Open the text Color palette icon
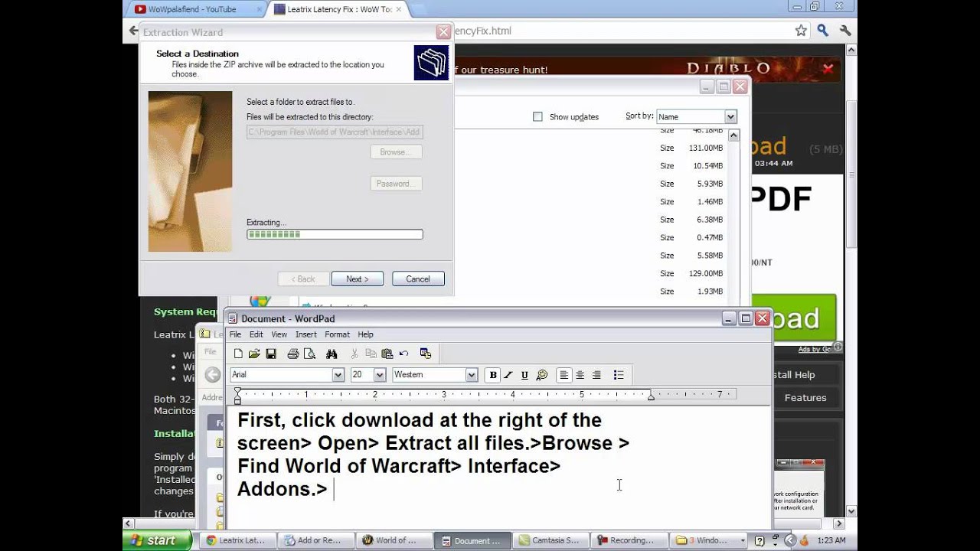The height and width of the screenshot is (551, 980). click(x=542, y=375)
